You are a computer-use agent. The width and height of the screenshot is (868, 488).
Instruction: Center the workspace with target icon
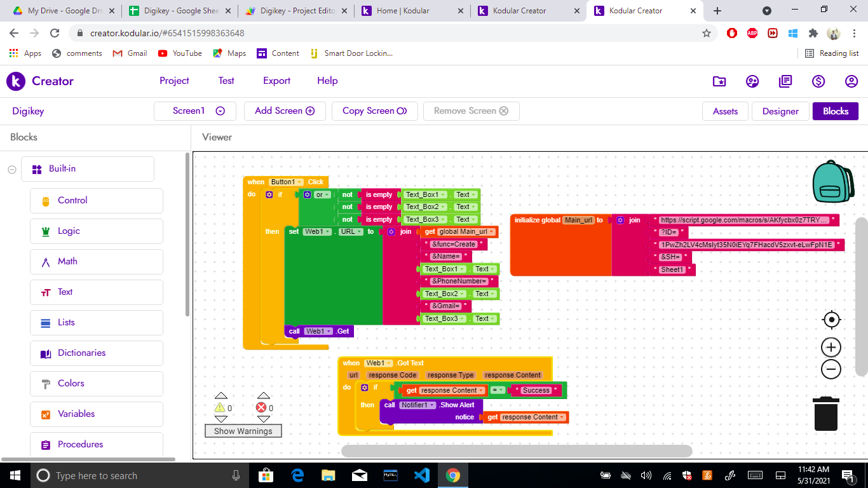click(831, 320)
